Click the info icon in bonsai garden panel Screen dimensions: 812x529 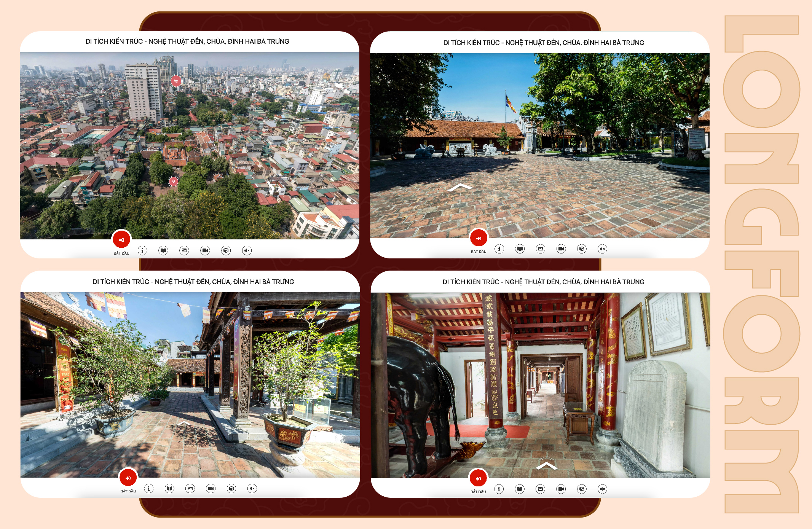pyautogui.click(x=149, y=488)
